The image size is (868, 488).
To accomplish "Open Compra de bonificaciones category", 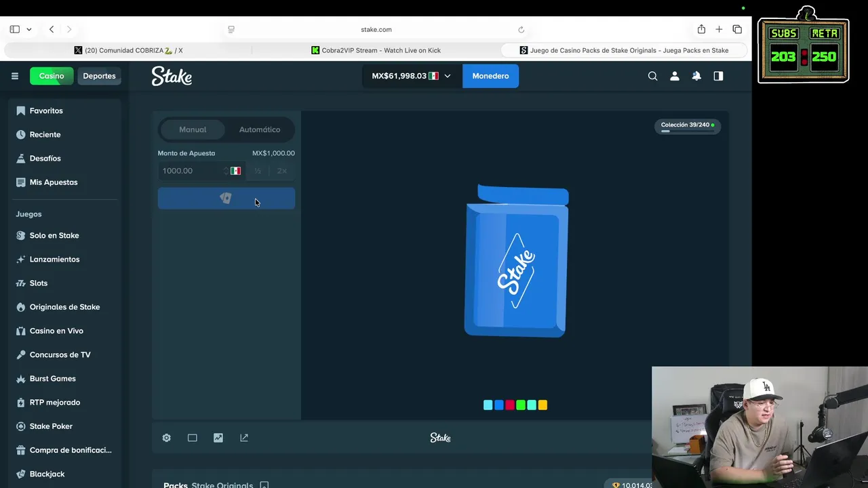I will point(66,450).
